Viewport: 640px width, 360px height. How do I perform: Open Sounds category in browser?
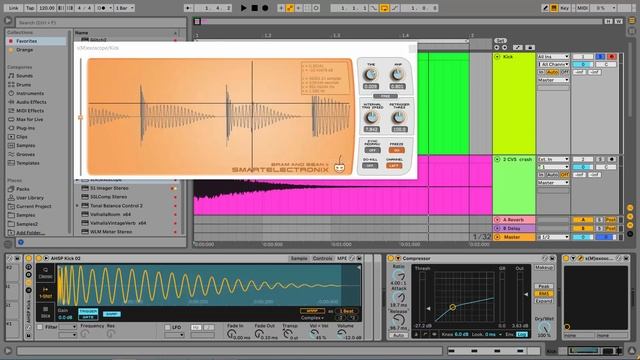[x=24, y=76]
